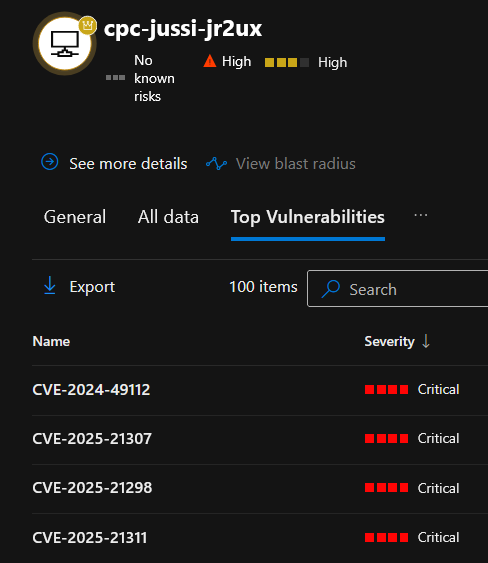488x563 pixels.
Task: Click the Export button label
Action: click(92, 287)
